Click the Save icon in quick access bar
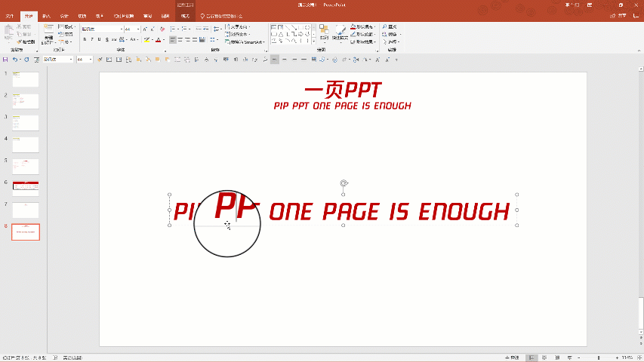 pyautogui.click(x=5, y=59)
